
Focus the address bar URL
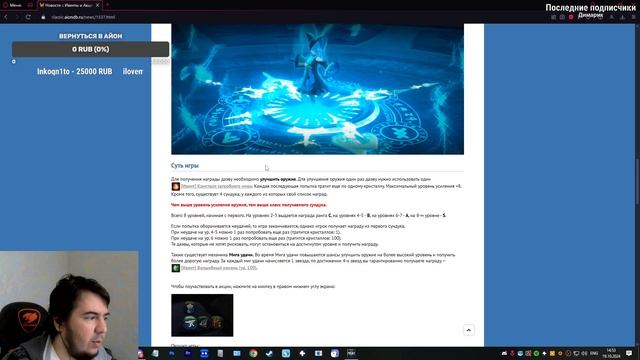coord(83,17)
